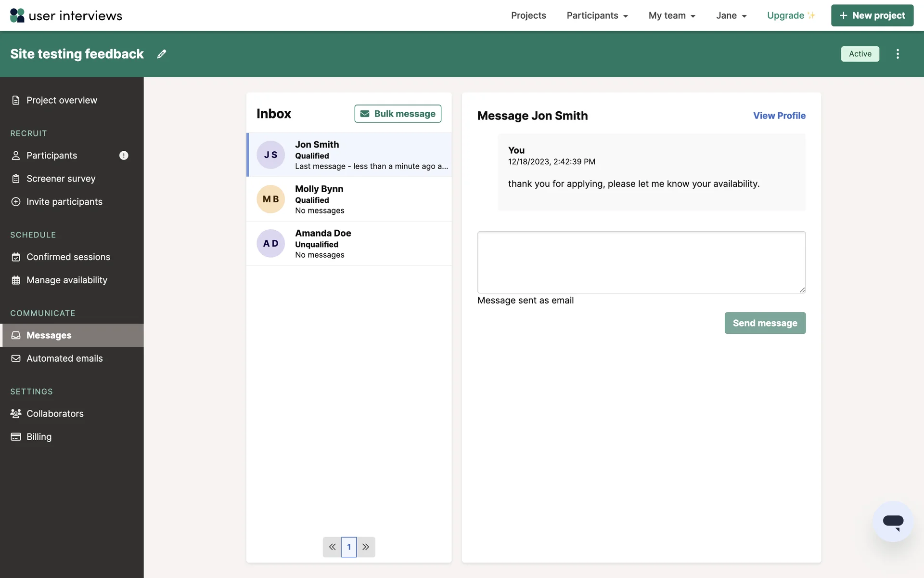
Task: Open the Jane account dropdown
Action: [x=731, y=15]
